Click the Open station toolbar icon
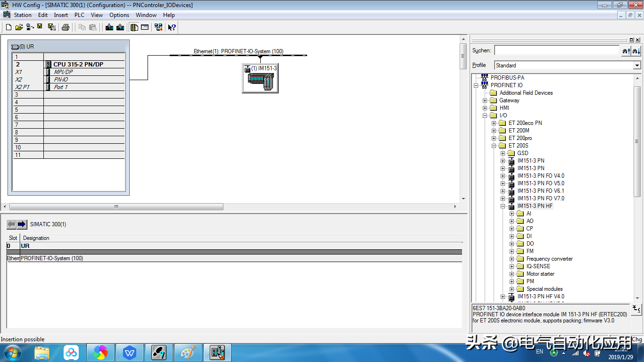 coord(19,27)
